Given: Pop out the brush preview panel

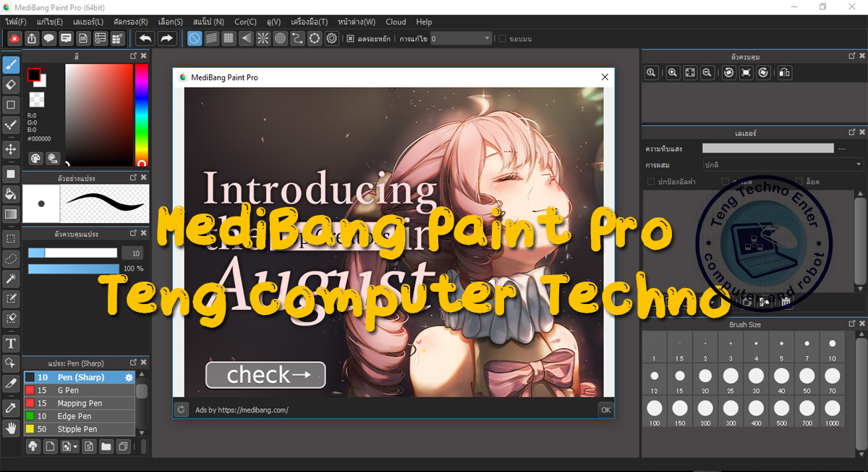Looking at the screenshot, I should pyautogui.click(x=133, y=177).
